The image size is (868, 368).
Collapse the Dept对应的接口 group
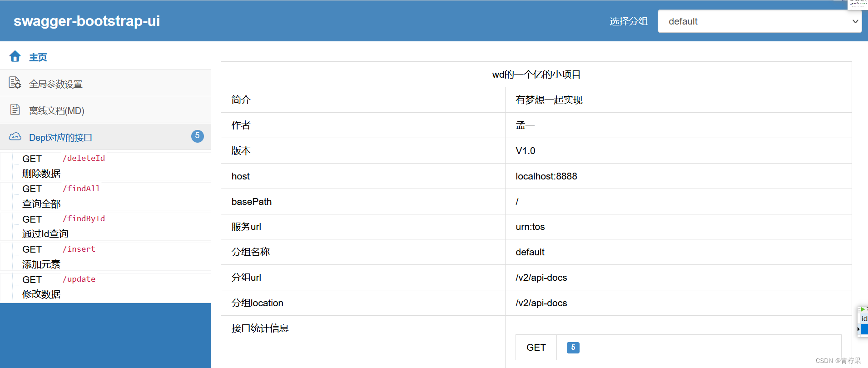click(105, 137)
